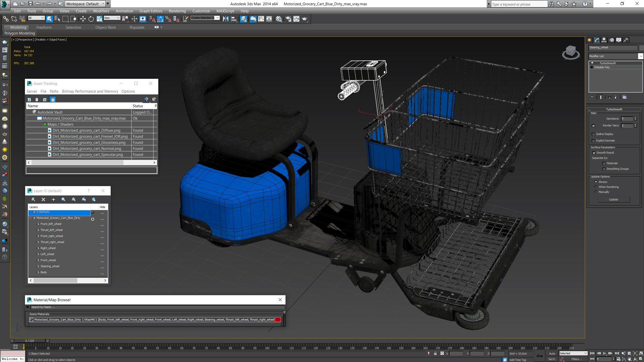Click the Select and Link icon
This screenshot has width=644, height=362.
pos(6,19)
